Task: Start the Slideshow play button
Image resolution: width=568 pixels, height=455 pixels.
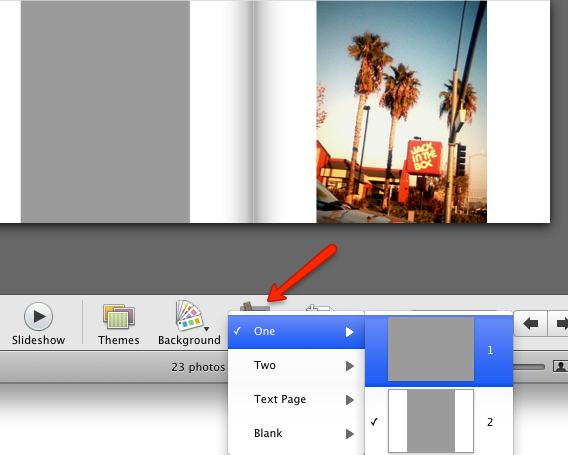Action: [38, 317]
